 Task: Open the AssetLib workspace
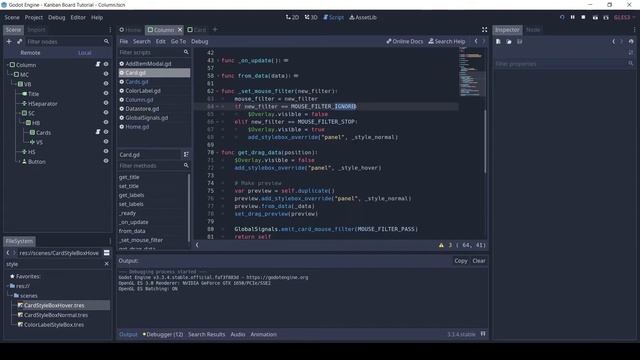[363, 18]
